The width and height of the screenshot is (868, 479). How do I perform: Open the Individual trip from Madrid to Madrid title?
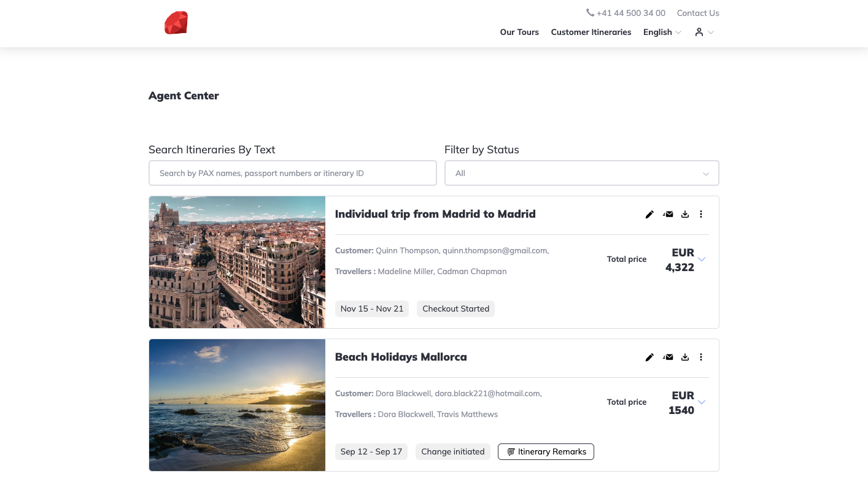pos(435,214)
